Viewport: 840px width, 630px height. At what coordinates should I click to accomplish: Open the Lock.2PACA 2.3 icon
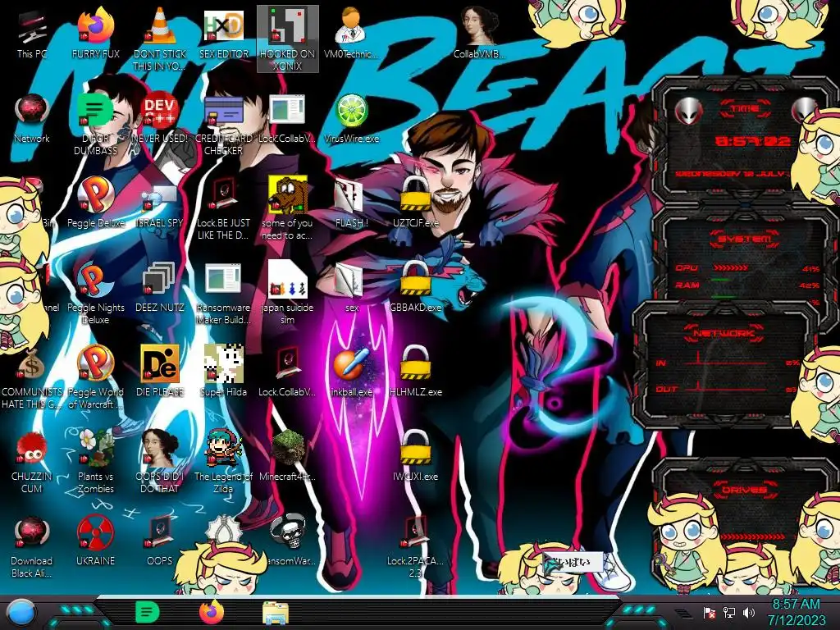(x=415, y=546)
